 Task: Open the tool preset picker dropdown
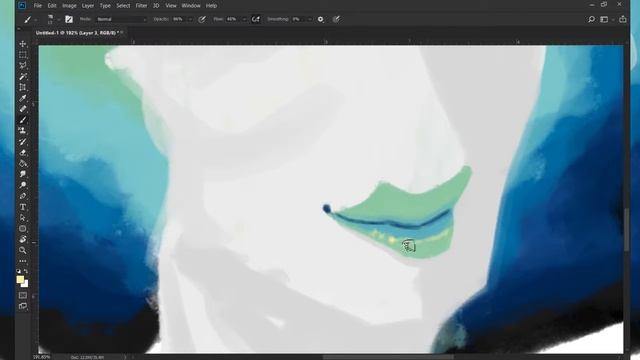(36, 20)
